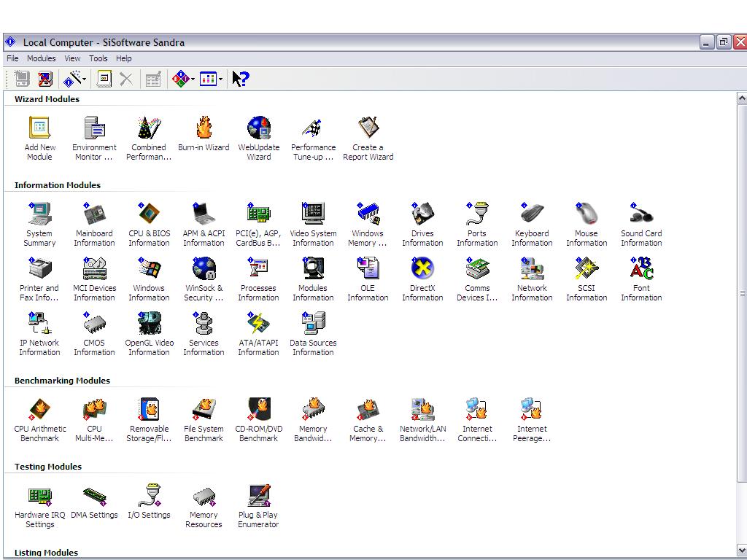Open the APM & ACPI Information module

click(x=204, y=225)
